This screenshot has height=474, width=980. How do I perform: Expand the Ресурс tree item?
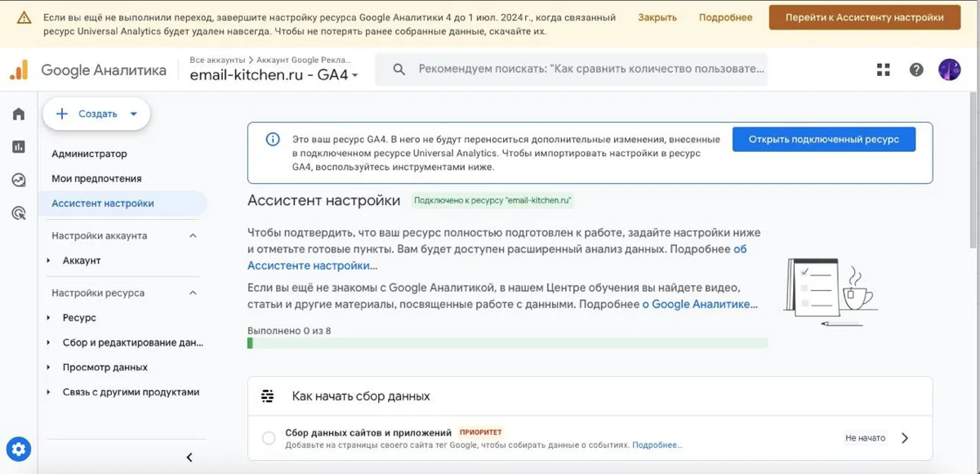tap(50, 318)
